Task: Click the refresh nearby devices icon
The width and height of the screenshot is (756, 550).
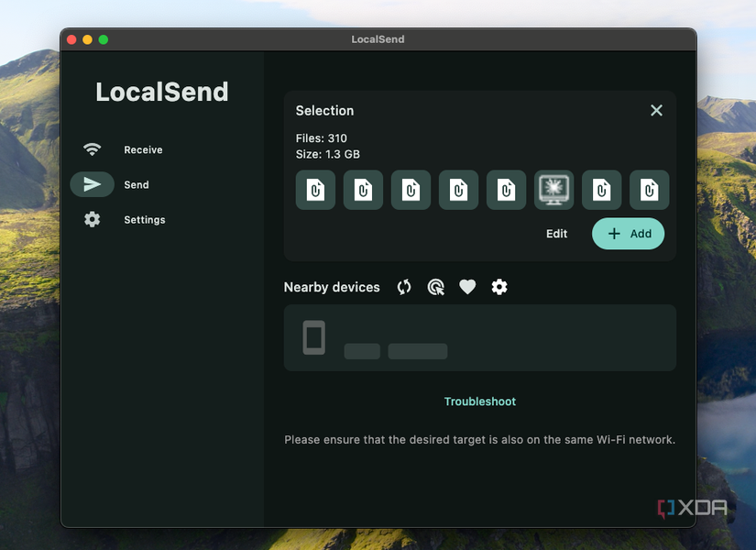Action: pos(404,287)
